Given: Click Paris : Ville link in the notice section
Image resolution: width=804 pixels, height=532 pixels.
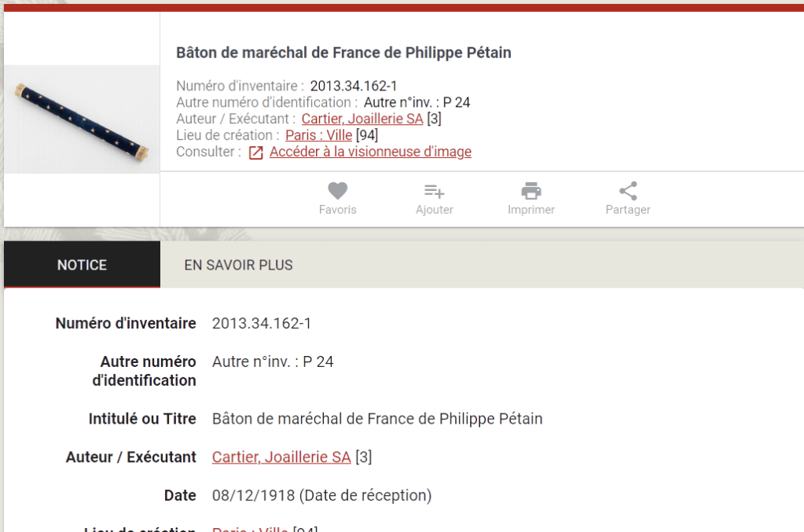Looking at the screenshot, I should (x=250, y=528).
